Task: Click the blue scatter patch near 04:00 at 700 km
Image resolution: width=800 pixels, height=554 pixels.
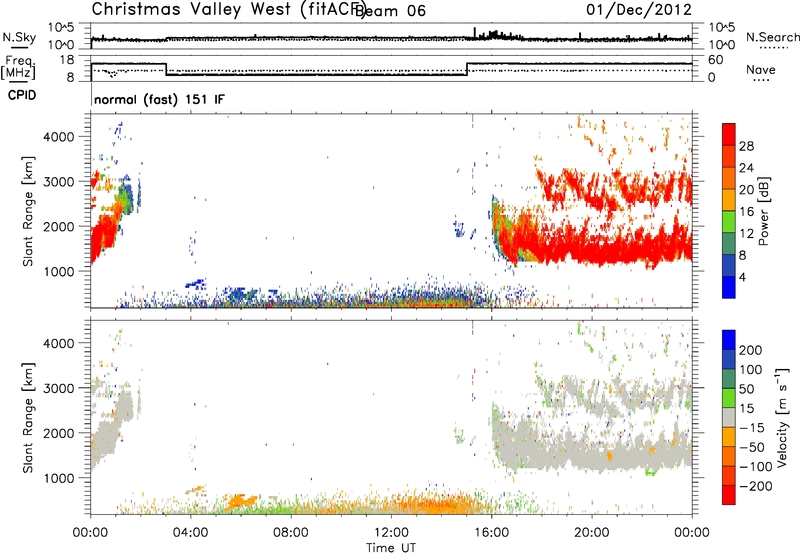Action: pyautogui.click(x=195, y=284)
